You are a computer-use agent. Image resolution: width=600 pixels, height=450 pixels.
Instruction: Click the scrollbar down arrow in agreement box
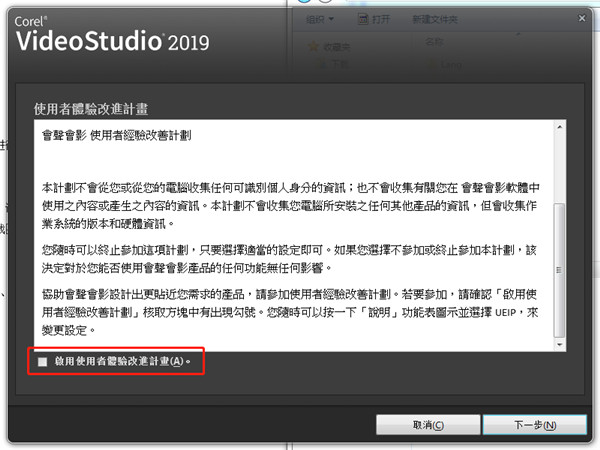click(x=560, y=343)
